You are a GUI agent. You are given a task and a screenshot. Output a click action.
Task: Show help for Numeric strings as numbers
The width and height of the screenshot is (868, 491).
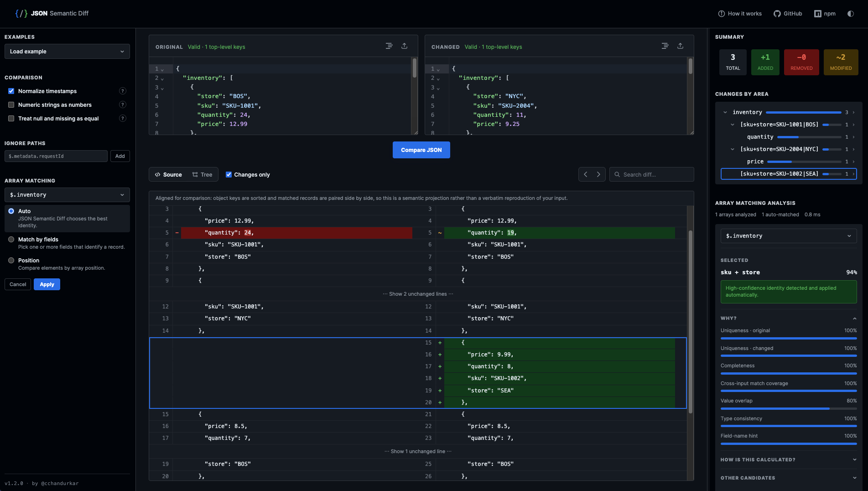(123, 105)
